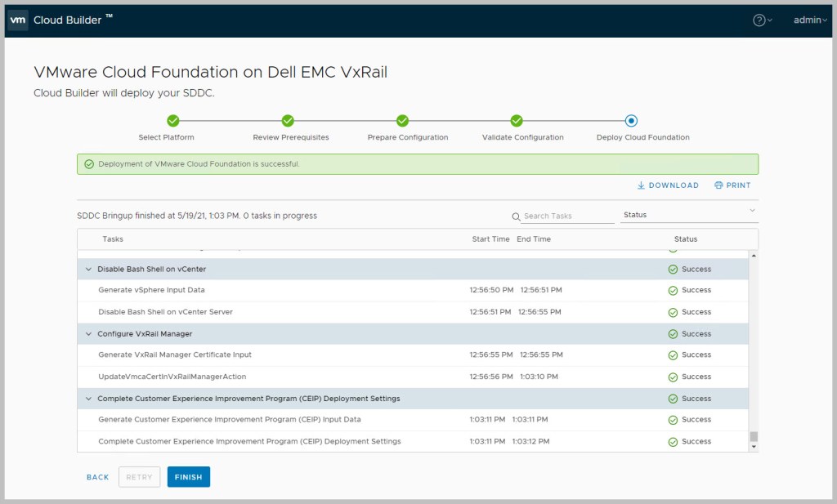
Task: Click the Download icon link
Action: click(642, 185)
